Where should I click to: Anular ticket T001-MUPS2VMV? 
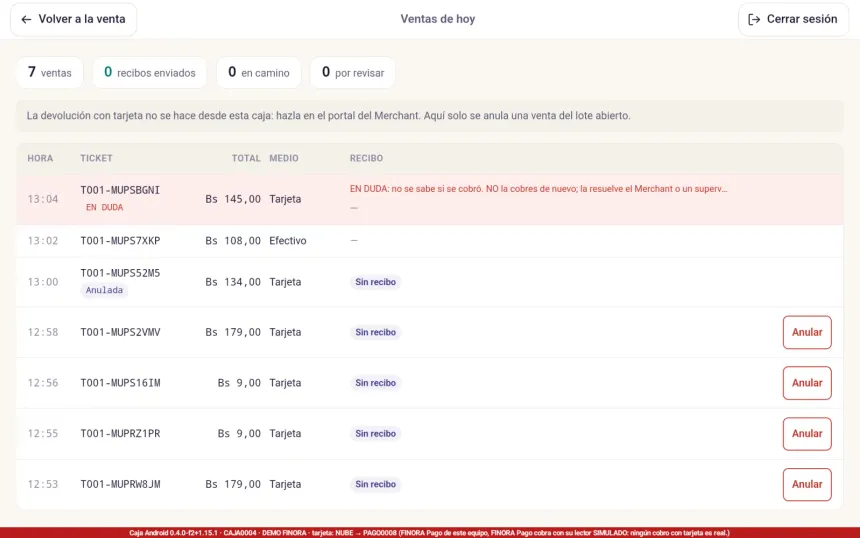pyautogui.click(x=807, y=332)
